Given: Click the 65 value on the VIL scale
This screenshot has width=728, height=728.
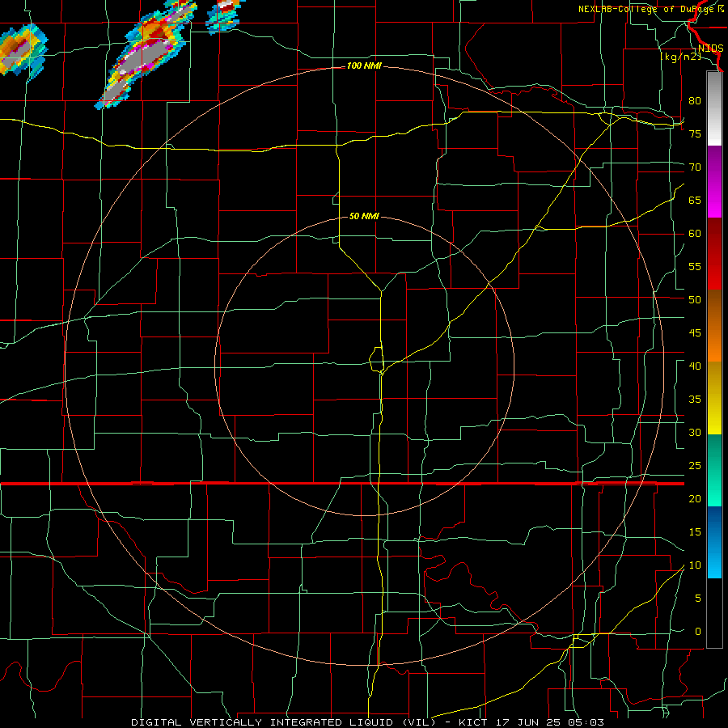Looking at the screenshot, I should pyautogui.click(x=695, y=201).
